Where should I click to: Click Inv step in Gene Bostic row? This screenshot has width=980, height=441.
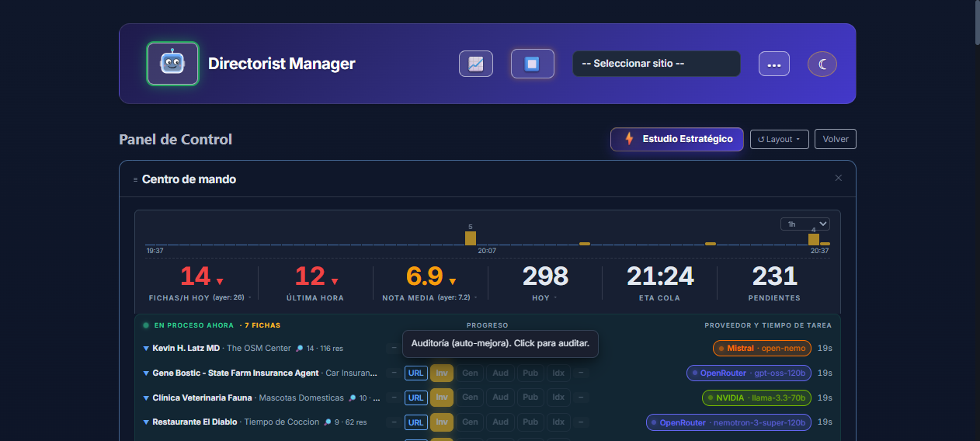tap(442, 373)
